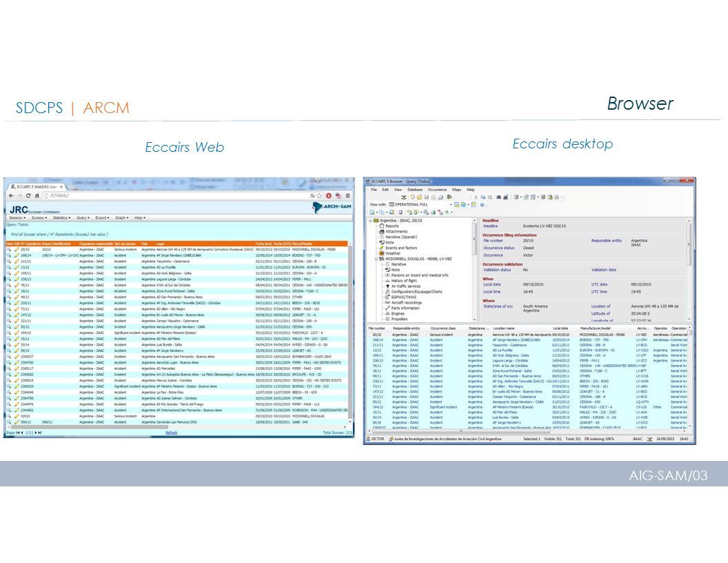Select desktop row 194/12 Significant incident
Image resolution: width=728 pixels, height=563 pixels.
point(527,407)
